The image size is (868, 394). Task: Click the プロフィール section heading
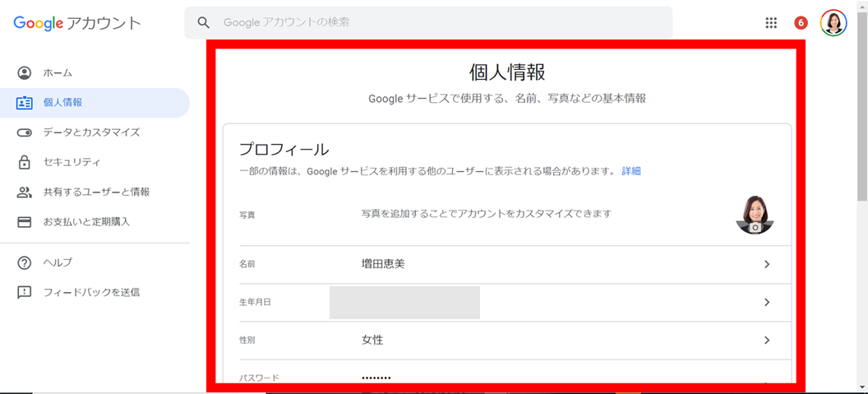coord(284,150)
